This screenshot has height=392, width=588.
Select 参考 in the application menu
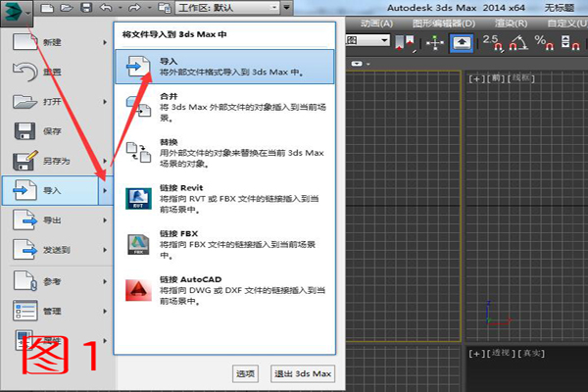tap(58, 281)
